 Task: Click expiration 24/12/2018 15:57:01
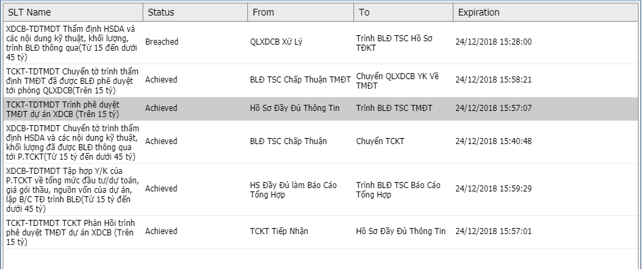pyautogui.click(x=493, y=231)
